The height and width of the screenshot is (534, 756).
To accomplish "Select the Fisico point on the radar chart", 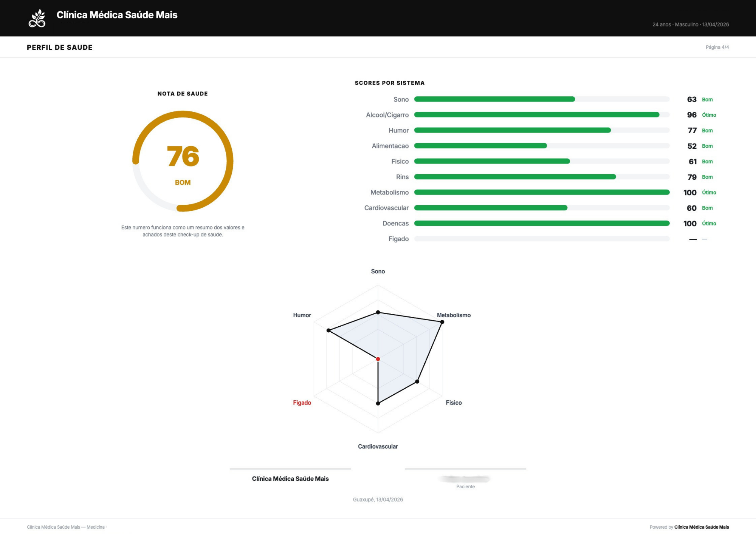I will tap(417, 381).
